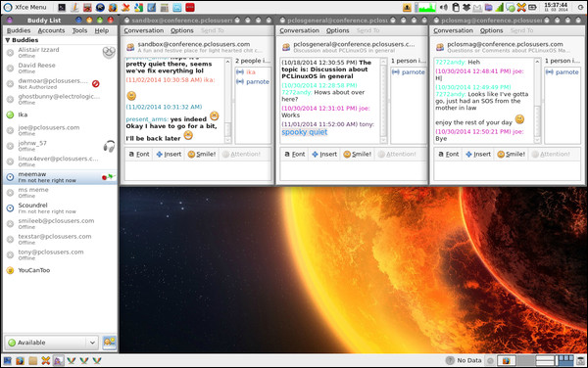588x368 pixels.
Task: Click the 'spooky quiet' link in pclosgeneral
Action: [305, 132]
